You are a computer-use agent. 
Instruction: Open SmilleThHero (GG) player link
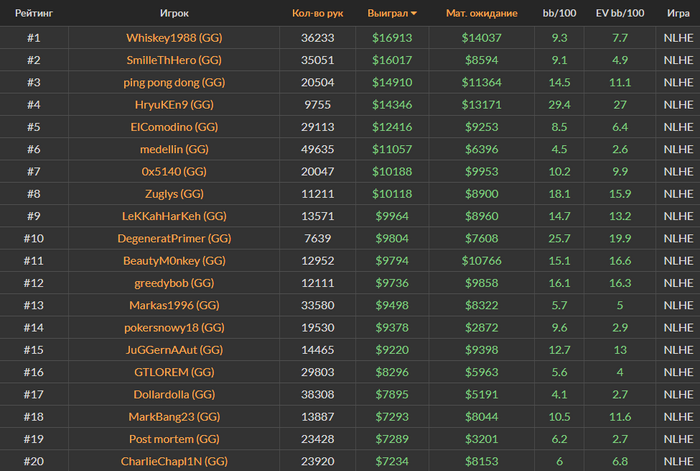[174, 60]
